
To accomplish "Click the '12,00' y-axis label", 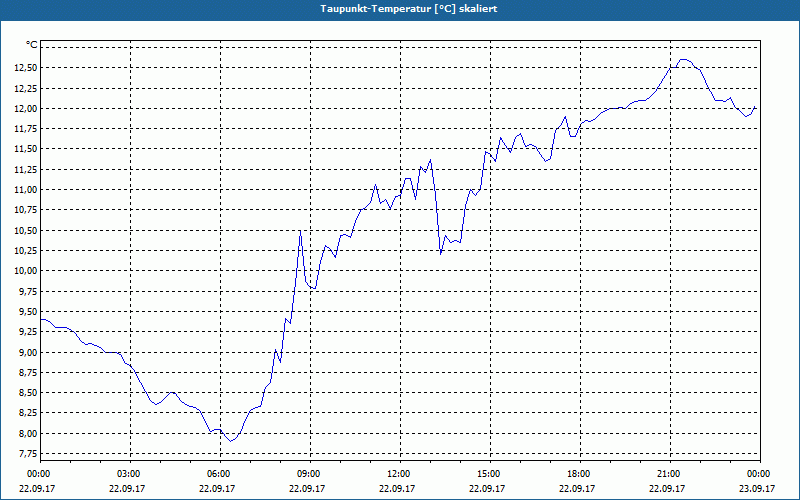I will click(26, 109).
